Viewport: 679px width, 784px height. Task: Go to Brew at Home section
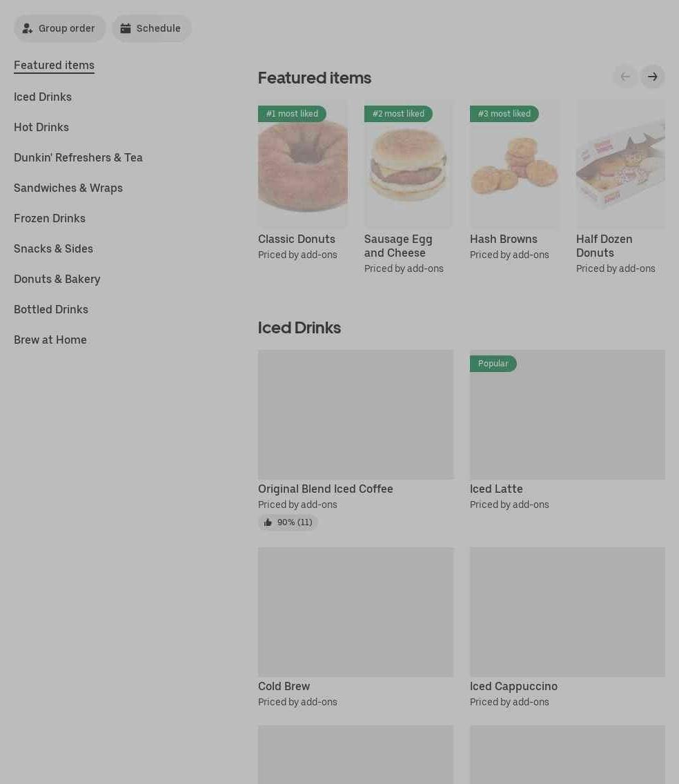(x=50, y=340)
